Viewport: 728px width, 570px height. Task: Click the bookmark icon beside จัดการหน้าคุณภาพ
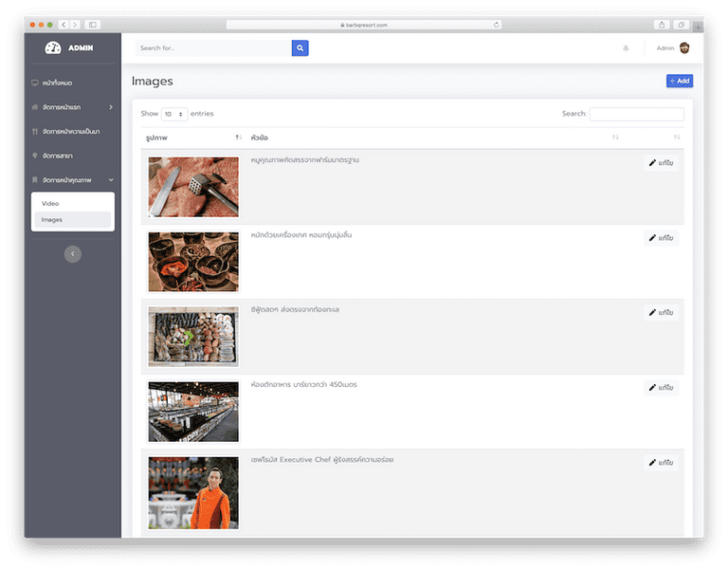coord(35,180)
